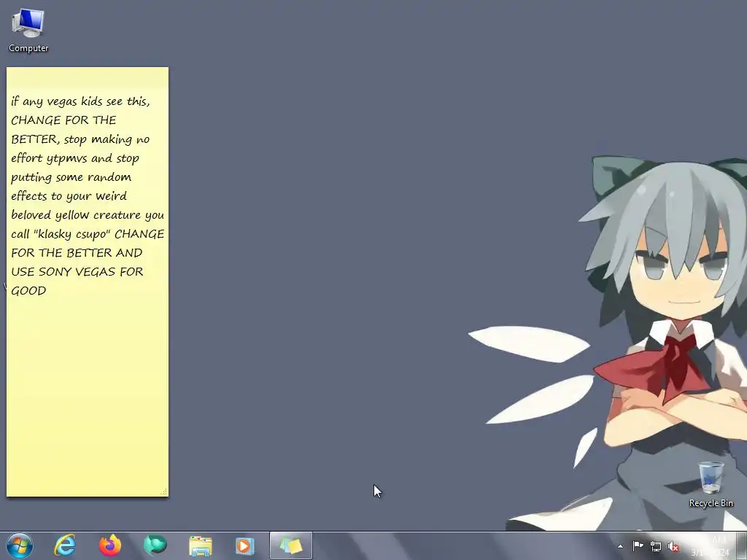Open the teal globe browser taskbar icon
The image size is (747, 560).
(x=155, y=545)
